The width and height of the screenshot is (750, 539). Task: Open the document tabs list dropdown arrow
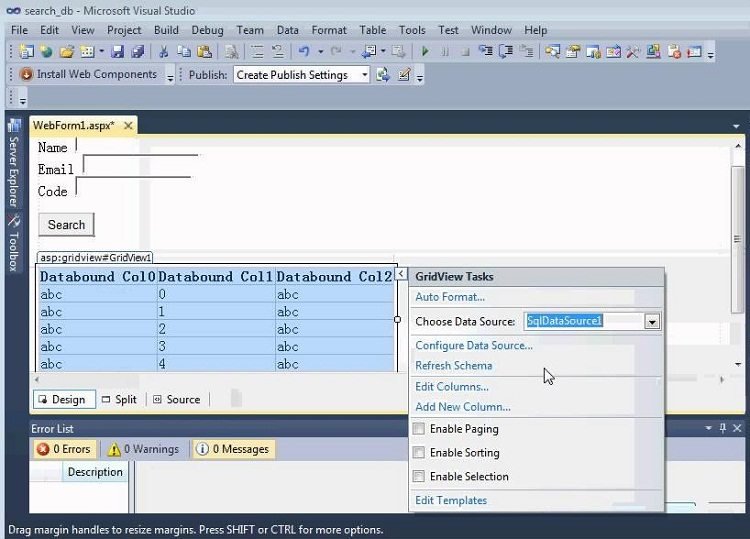coord(736,127)
